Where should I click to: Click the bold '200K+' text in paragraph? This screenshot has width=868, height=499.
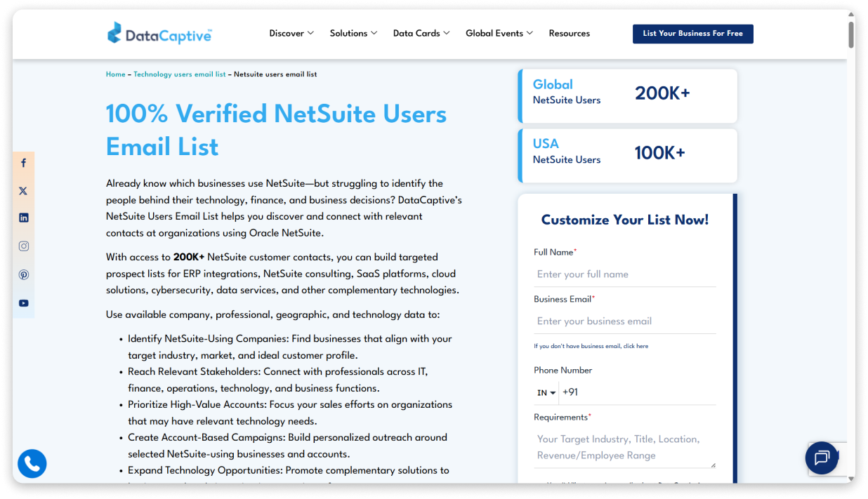189,257
